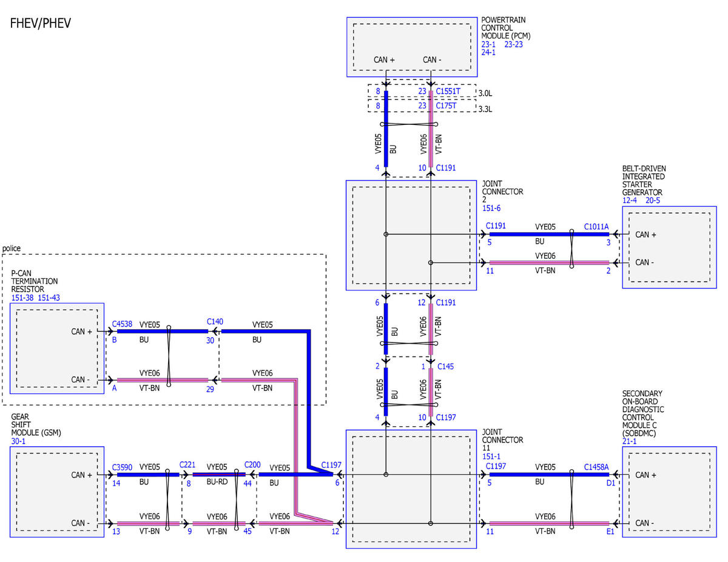Select connector label C175T
This screenshot has height=562, width=728.
pyautogui.click(x=446, y=105)
